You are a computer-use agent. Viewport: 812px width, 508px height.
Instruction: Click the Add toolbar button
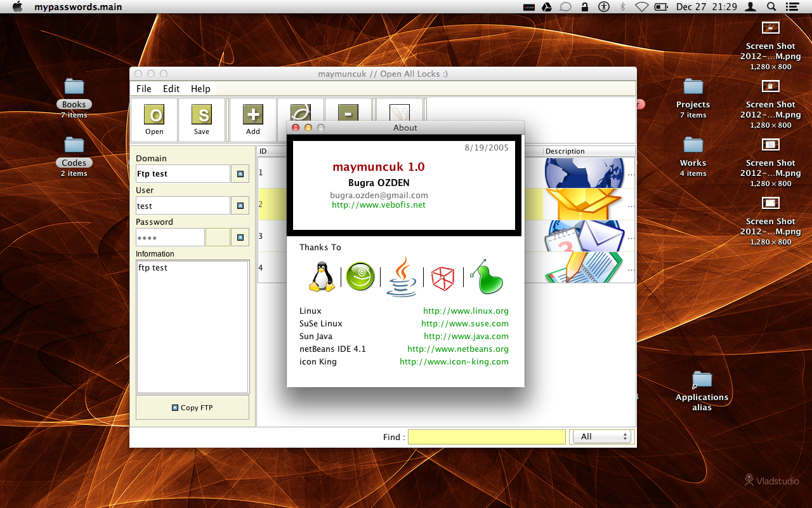(x=253, y=120)
